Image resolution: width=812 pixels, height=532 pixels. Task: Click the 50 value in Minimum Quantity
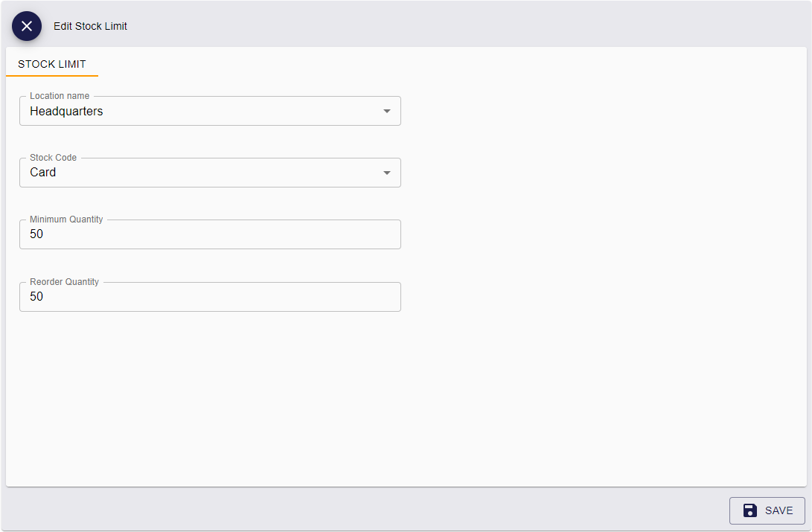(x=36, y=234)
